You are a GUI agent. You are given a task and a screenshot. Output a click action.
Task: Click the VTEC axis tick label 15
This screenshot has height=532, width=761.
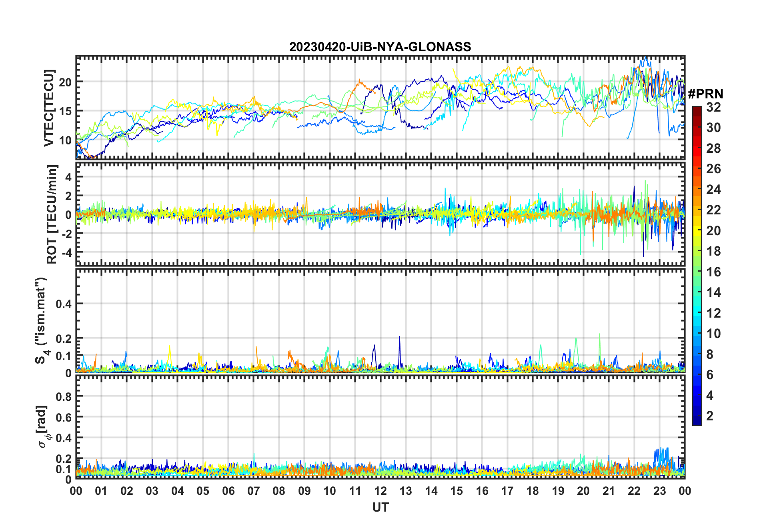65,111
